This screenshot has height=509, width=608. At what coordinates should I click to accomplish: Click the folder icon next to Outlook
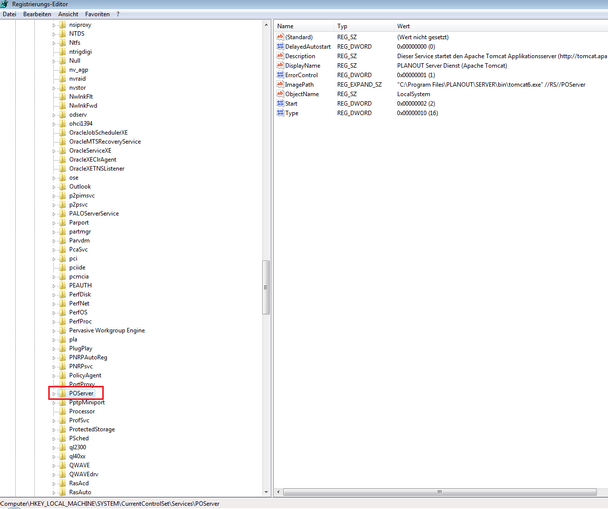(x=62, y=186)
